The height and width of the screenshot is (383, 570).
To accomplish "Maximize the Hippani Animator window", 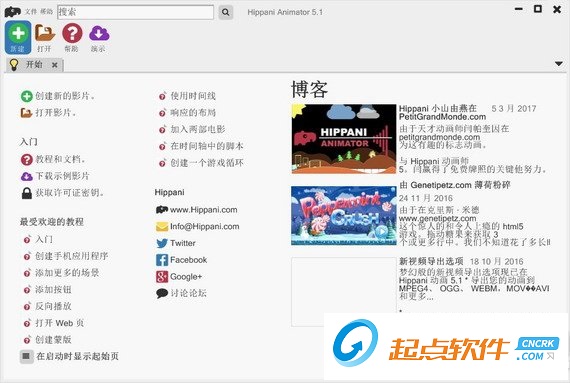I will [538, 9].
